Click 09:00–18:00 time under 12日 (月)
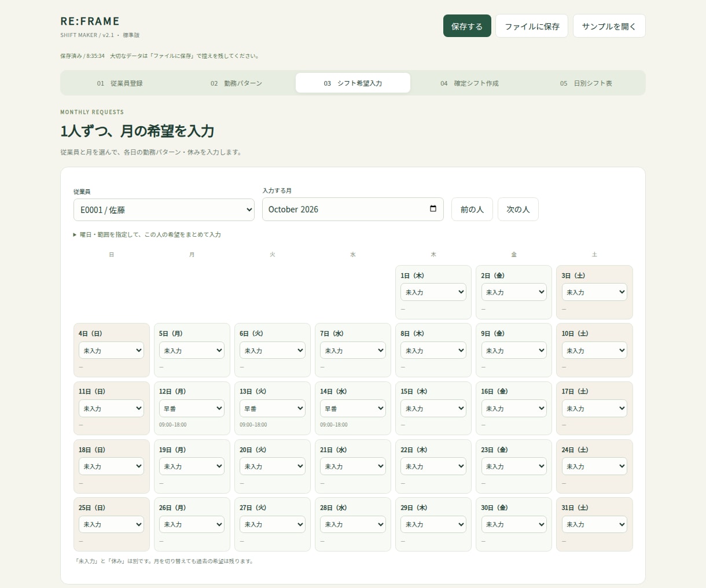706x588 pixels. [172, 425]
